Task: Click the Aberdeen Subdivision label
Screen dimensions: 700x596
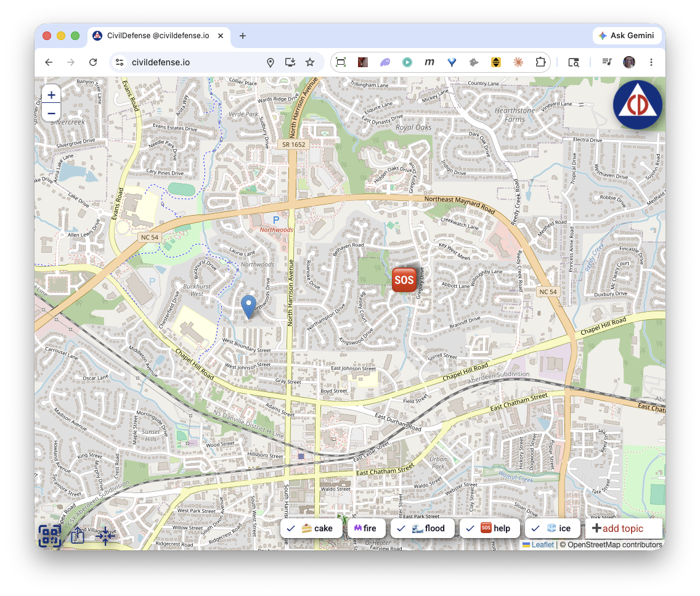Action: point(499,377)
